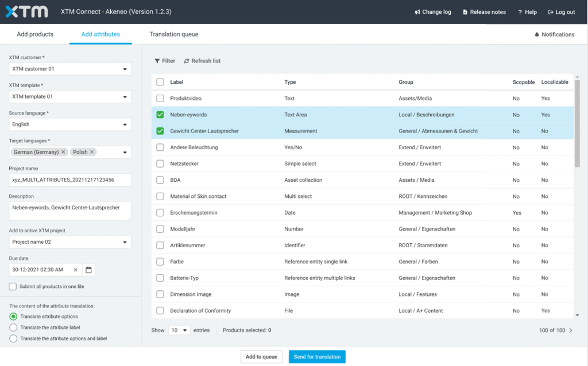Open the due date calendar picker
The width and height of the screenshot is (588, 366).
[88, 270]
